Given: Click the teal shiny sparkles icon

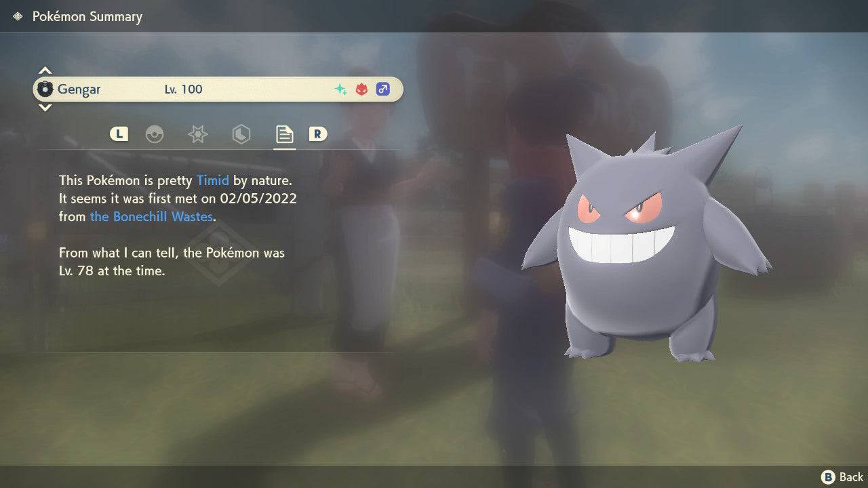Looking at the screenshot, I should [340, 89].
